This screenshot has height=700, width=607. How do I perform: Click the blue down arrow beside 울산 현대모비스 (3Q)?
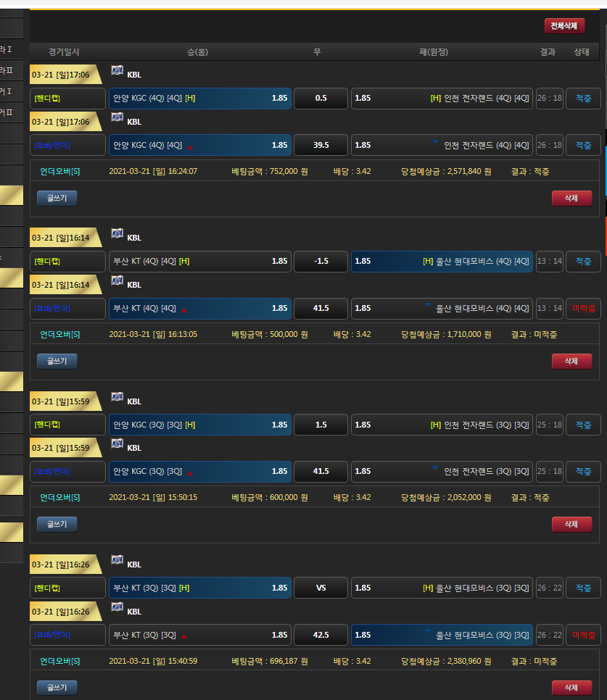point(427,632)
